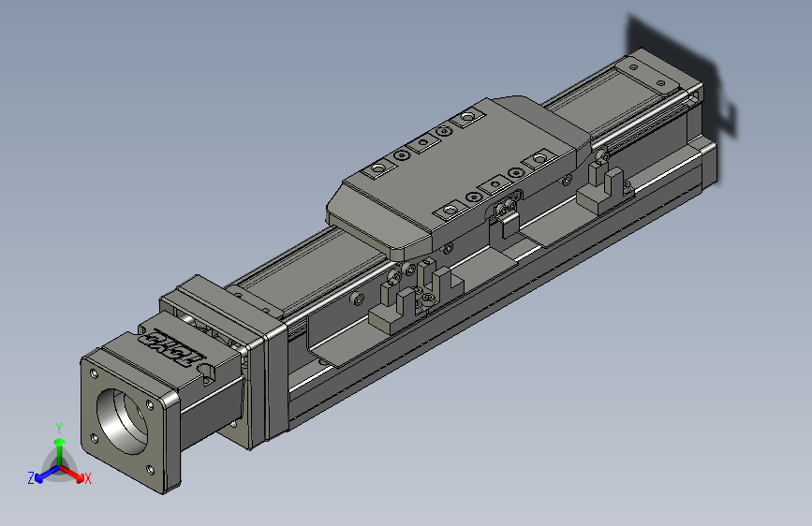Screen dimensions: 812x526
Task: Click the red X axis of the triad
Action: click(73, 474)
